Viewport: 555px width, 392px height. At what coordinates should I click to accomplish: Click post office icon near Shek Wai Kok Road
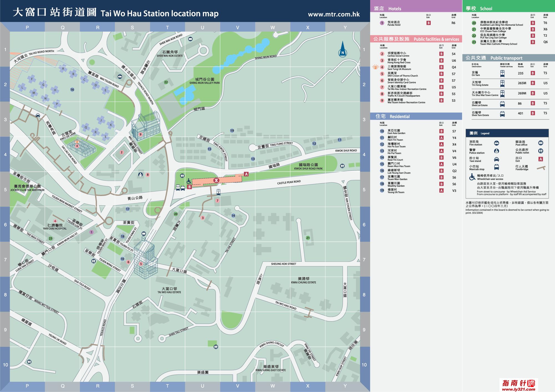(190, 39)
